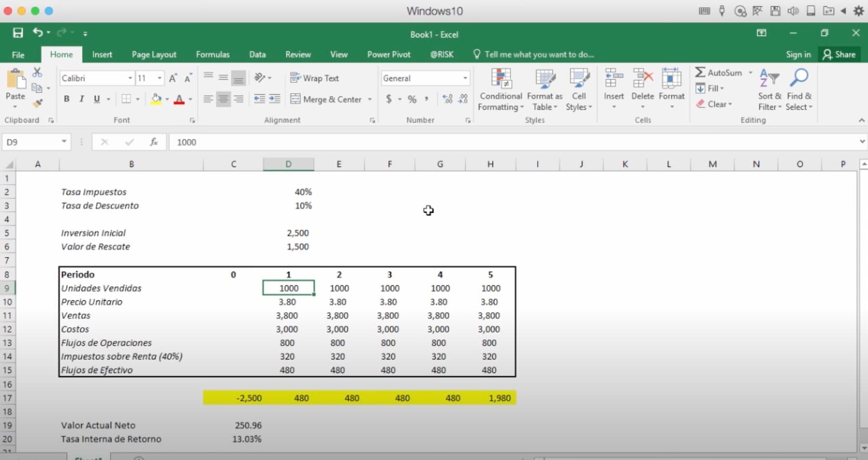Open the General number format dropdown
This screenshot has height=460, width=868.
(x=465, y=78)
